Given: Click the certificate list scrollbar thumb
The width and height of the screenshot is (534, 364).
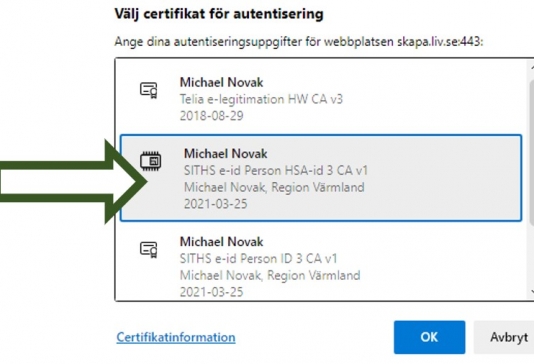Looking at the screenshot, I should point(532,153).
